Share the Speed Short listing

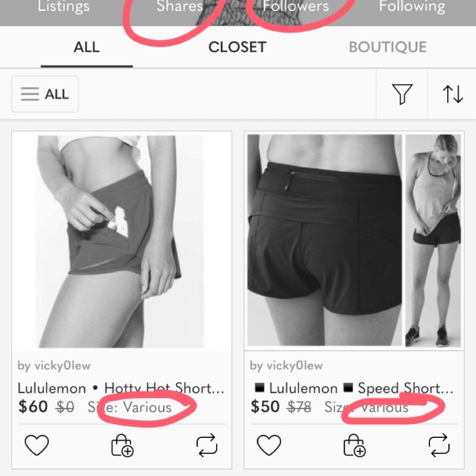(x=439, y=446)
